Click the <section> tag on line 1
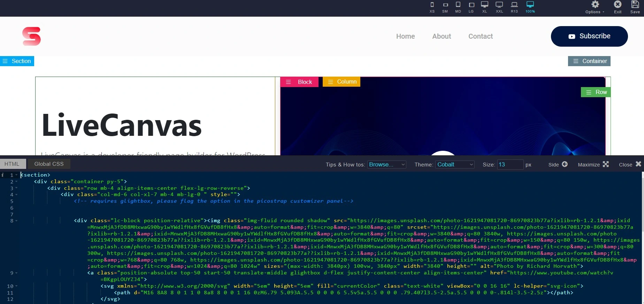Screen dimensions: 644x304 click(x=35, y=175)
